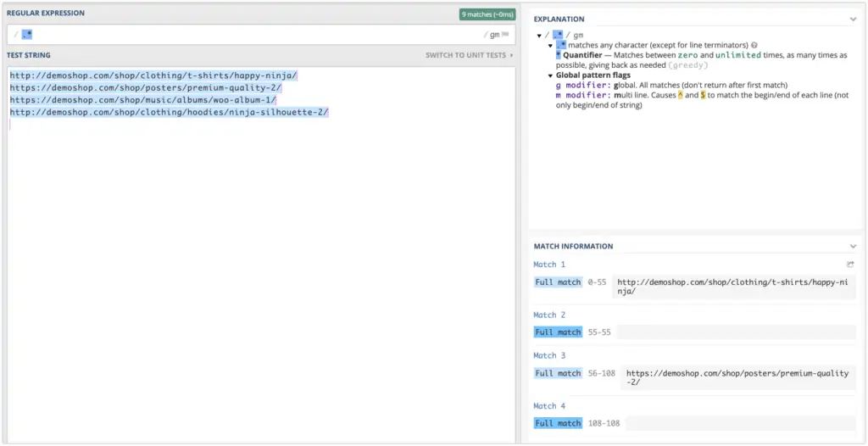The height and width of the screenshot is (446, 868).
Task: Click the 'Match 2' heading
Action: (549, 315)
